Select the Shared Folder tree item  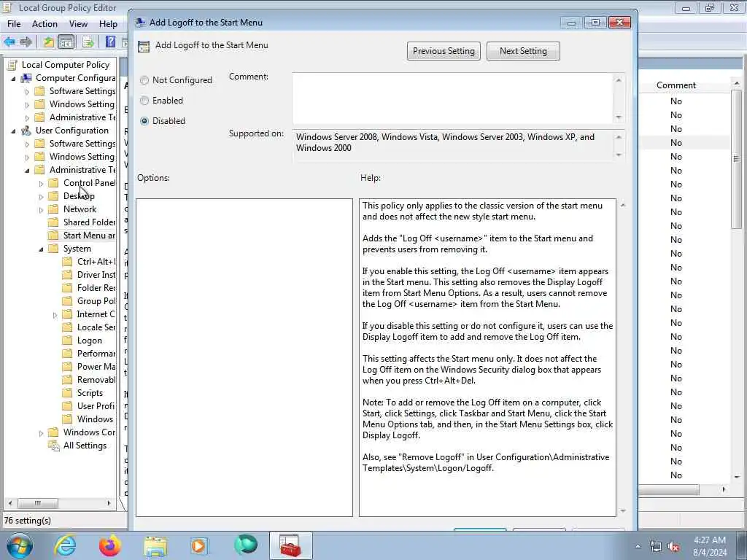tap(89, 222)
